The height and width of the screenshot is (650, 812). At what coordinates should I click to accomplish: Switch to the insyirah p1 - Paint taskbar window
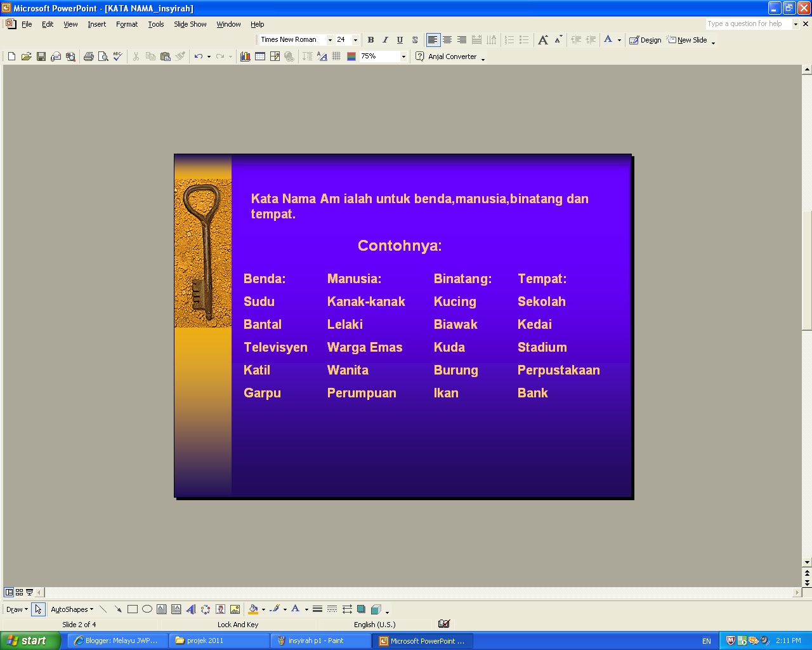[320, 640]
